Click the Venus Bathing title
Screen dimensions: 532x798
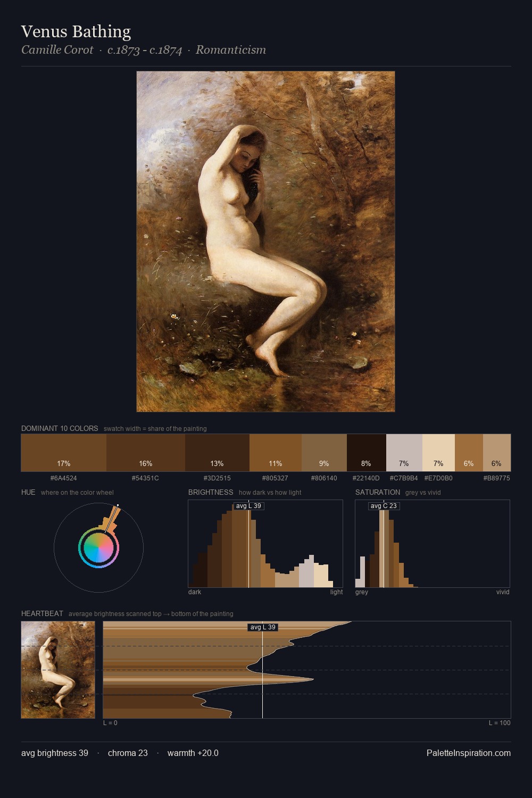76,31
